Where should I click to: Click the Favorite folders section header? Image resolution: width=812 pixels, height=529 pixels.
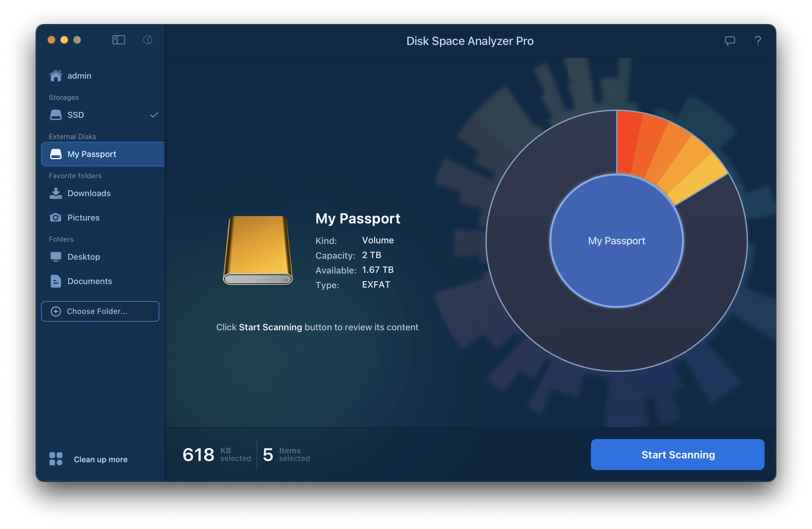pyautogui.click(x=75, y=176)
